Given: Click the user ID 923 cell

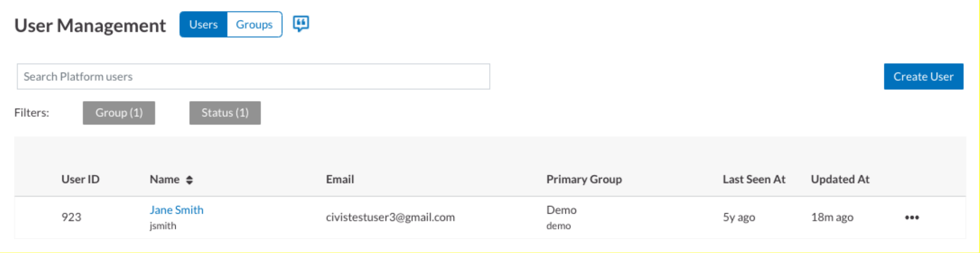Looking at the screenshot, I should [71, 217].
